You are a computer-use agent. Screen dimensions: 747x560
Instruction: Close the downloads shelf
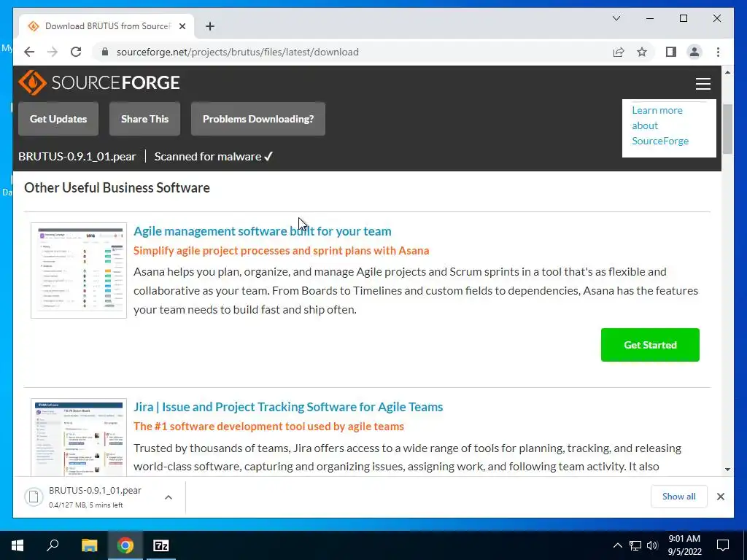[720, 497]
